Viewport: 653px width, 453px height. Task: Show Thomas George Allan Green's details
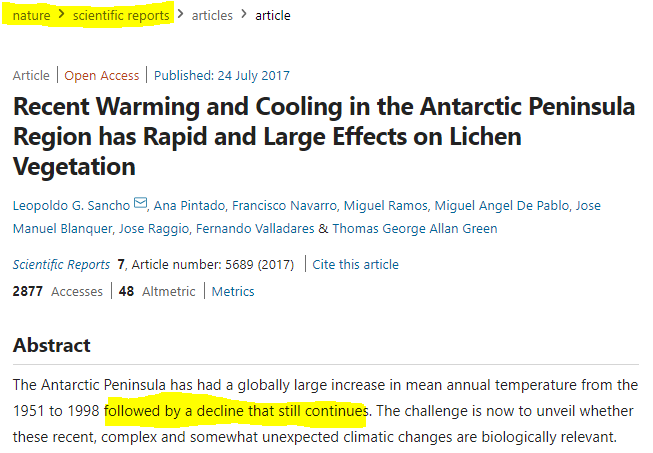[415, 229]
